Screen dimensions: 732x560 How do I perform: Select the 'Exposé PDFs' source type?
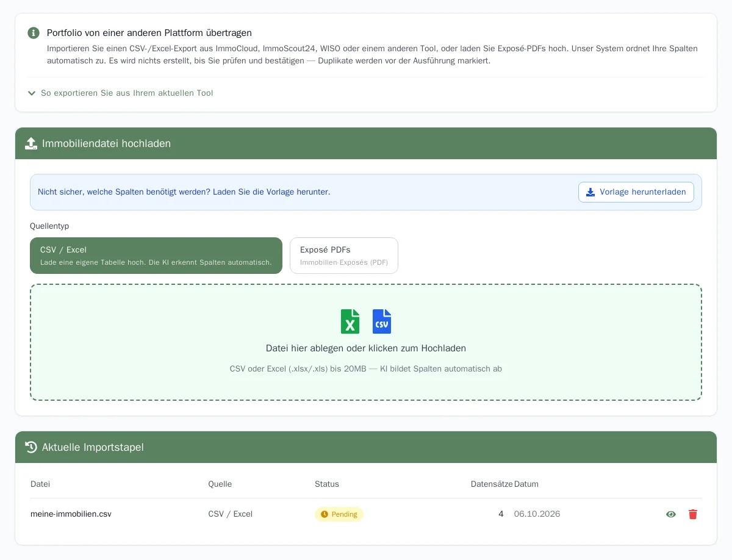pos(344,256)
